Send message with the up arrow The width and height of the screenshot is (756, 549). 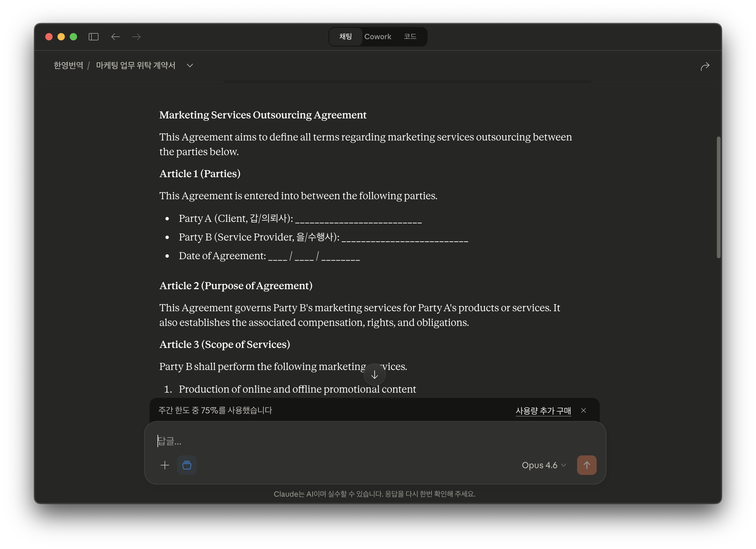tap(586, 465)
